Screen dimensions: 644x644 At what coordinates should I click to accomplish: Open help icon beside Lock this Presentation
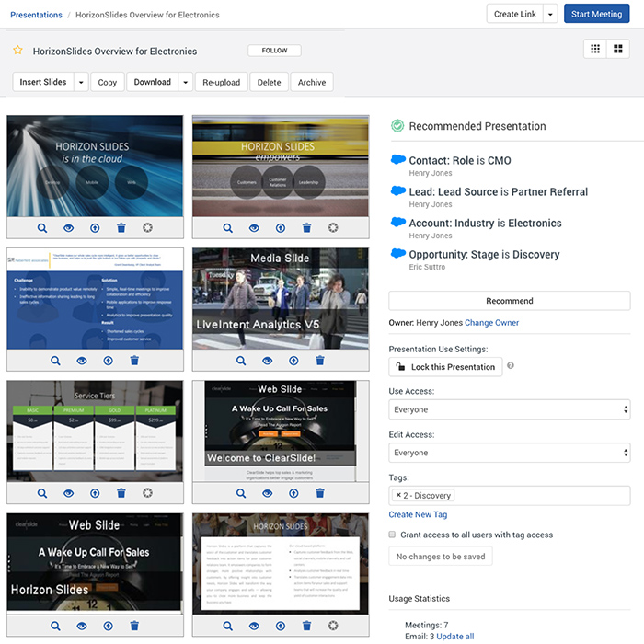click(510, 365)
